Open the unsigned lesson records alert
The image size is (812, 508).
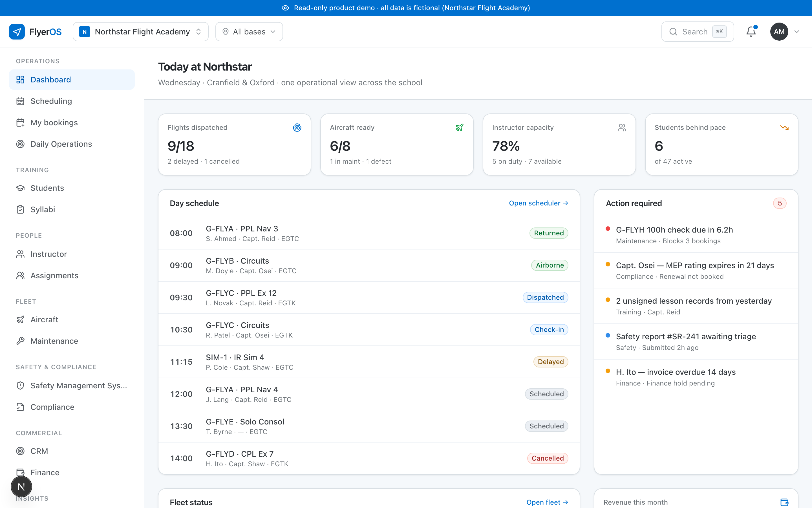[x=696, y=306]
